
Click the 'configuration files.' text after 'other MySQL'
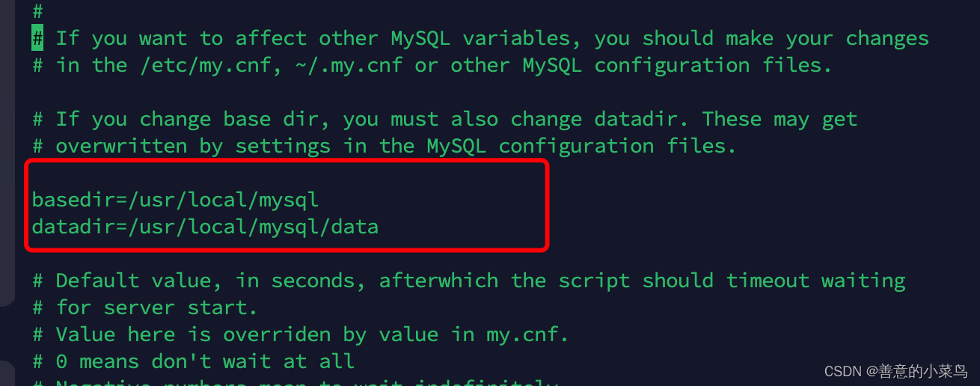(713, 65)
